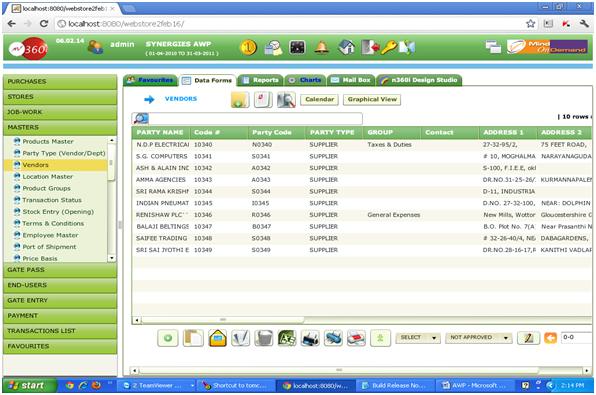
Task: Expand the GATE PASS sidebar section
Action: [x=60, y=270]
